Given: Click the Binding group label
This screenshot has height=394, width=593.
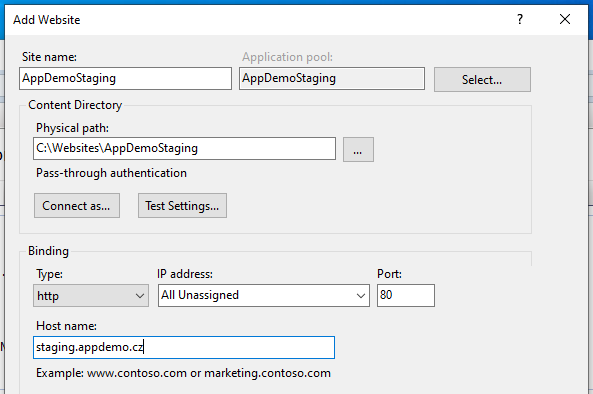Looking at the screenshot, I should 48,251.
